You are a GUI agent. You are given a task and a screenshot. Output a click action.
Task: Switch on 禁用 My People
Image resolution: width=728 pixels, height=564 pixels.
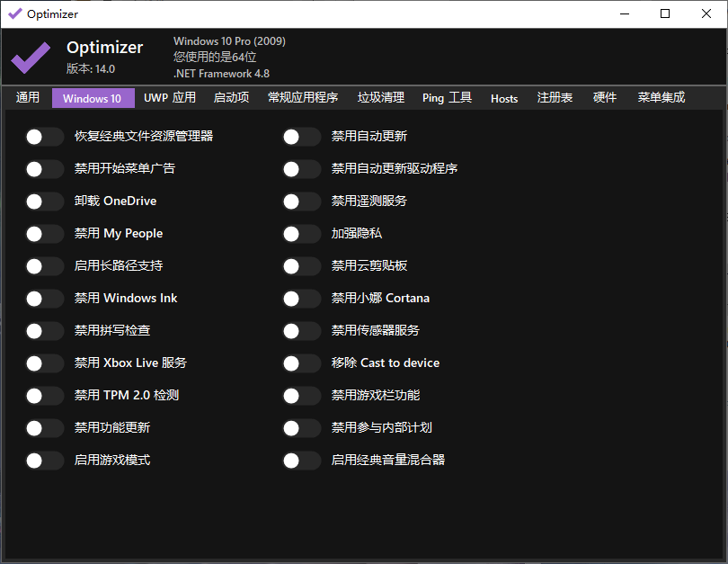coord(45,234)
